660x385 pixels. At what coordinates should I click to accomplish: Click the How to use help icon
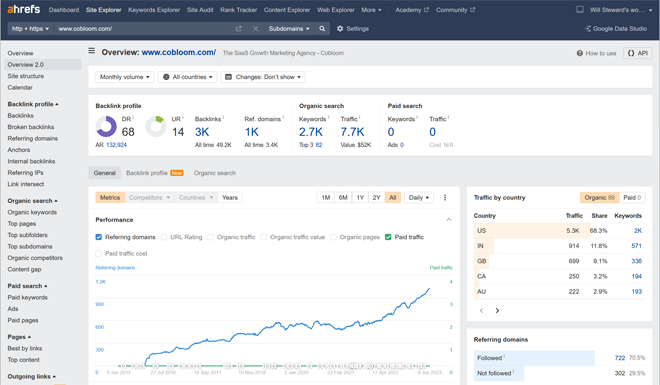click(x=596, y=53)
